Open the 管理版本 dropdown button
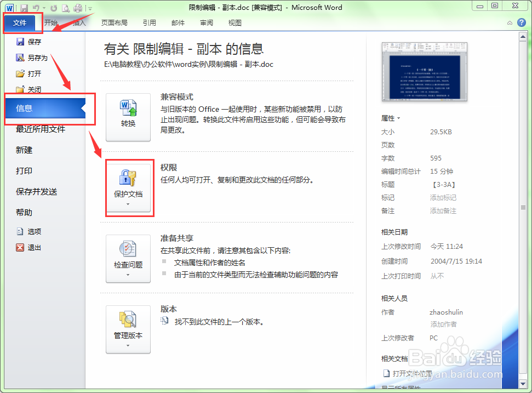532x393 pixels. pyautogui.click(x=128, y=329)
